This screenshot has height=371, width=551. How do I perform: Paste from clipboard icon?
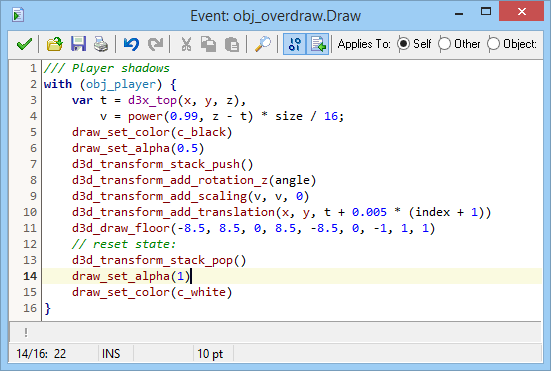pos(232,44)
